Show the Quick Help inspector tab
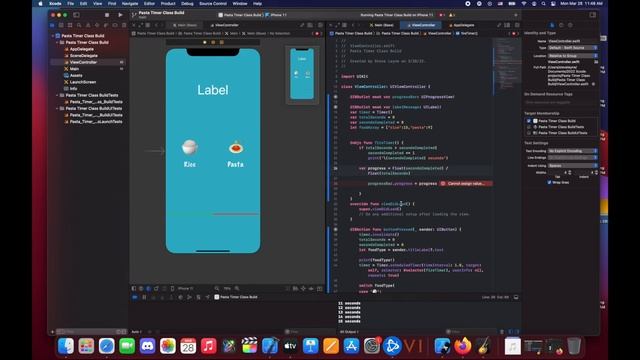Viewport: 640px width, 360px height. (570, 25)
